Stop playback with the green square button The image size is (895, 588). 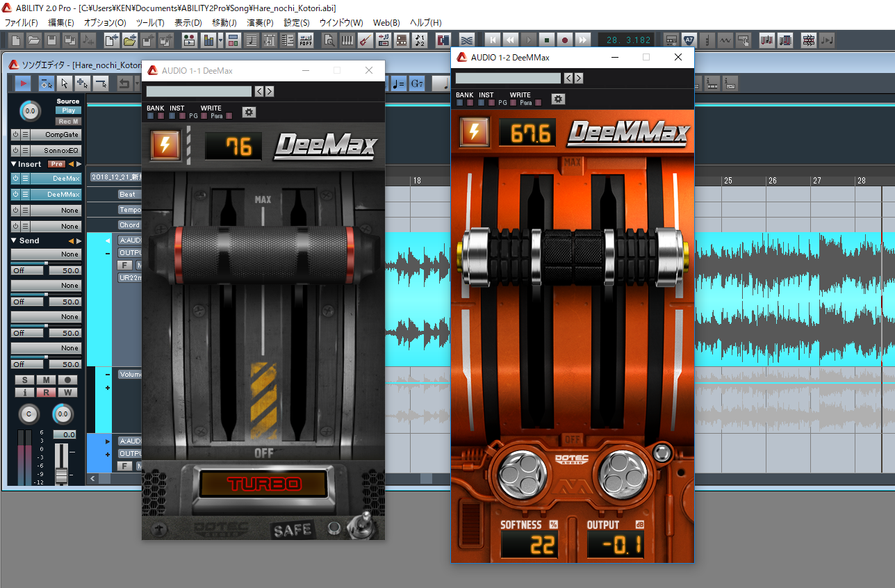click(x=547, y=40)
